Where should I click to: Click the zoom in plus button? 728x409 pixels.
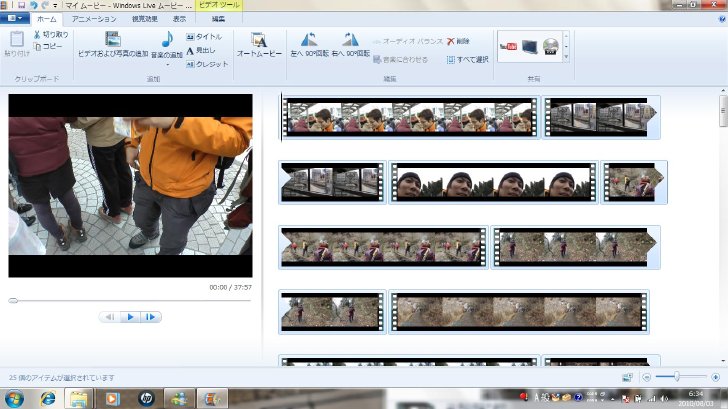(715, 377)
